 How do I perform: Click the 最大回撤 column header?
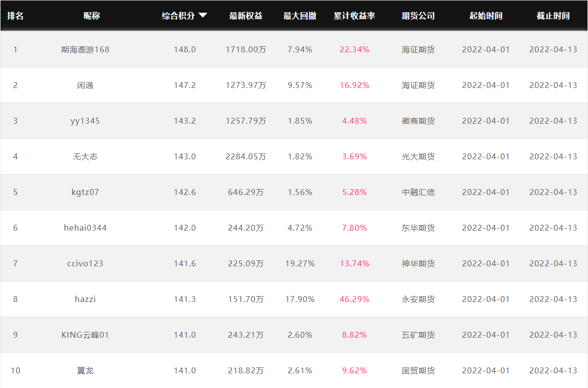tap(300, 16)
